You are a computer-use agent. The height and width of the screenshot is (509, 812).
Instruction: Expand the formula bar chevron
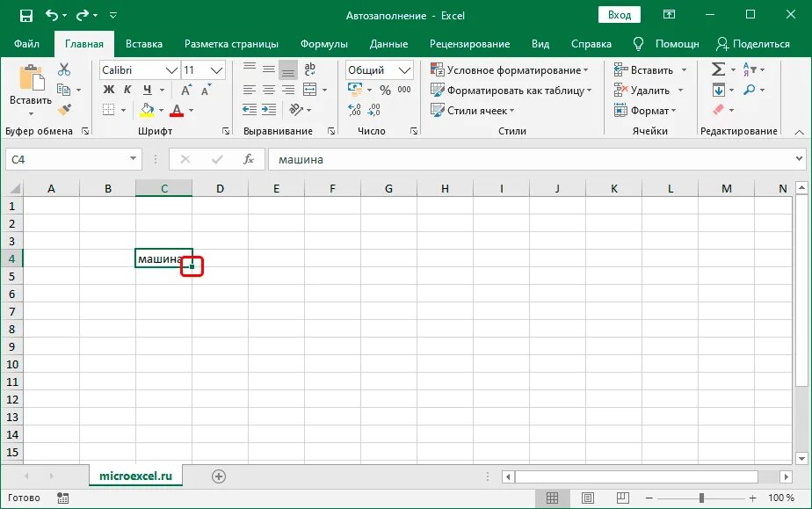click(799, 159)
